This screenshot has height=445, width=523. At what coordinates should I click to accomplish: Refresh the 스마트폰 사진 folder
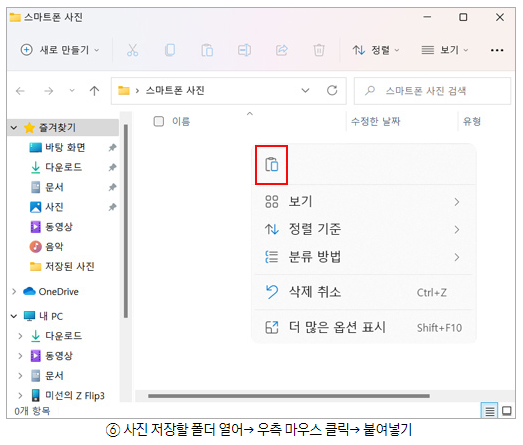pos(332,90)
